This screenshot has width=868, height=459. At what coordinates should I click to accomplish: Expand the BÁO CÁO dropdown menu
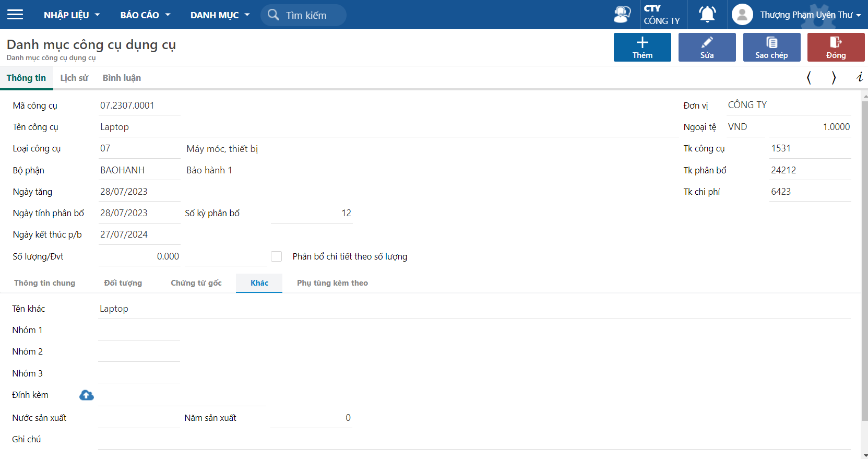145,15
